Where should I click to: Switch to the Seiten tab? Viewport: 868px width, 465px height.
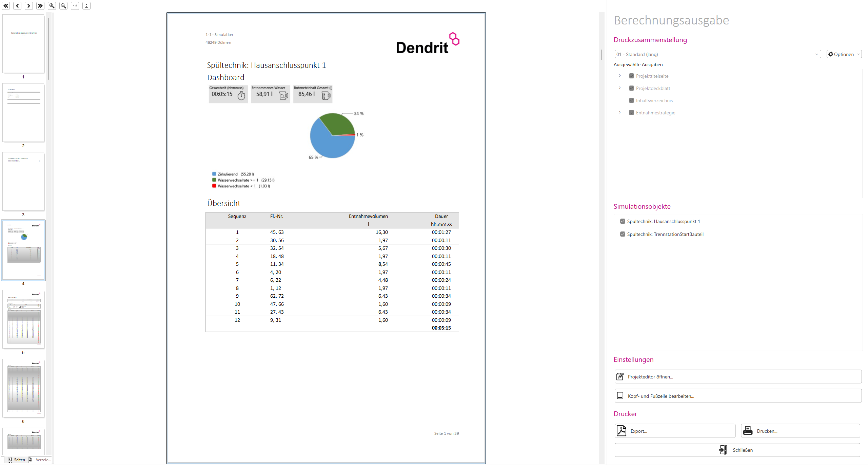[17, 460]
